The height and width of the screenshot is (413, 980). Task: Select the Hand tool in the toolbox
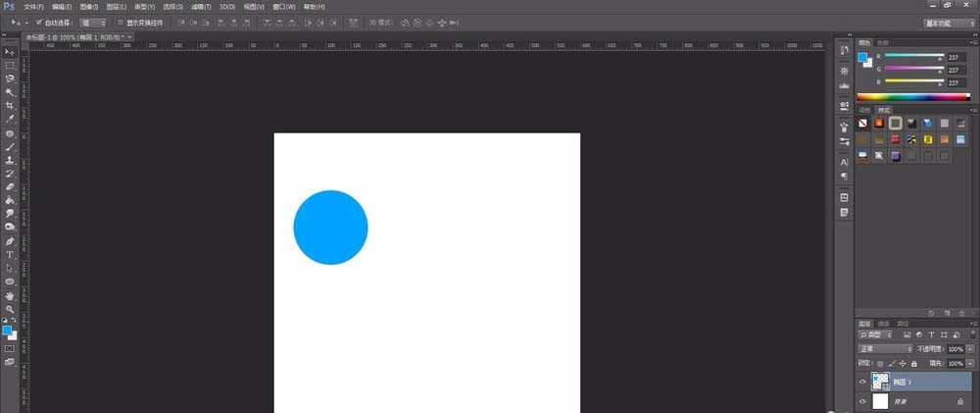10,294
